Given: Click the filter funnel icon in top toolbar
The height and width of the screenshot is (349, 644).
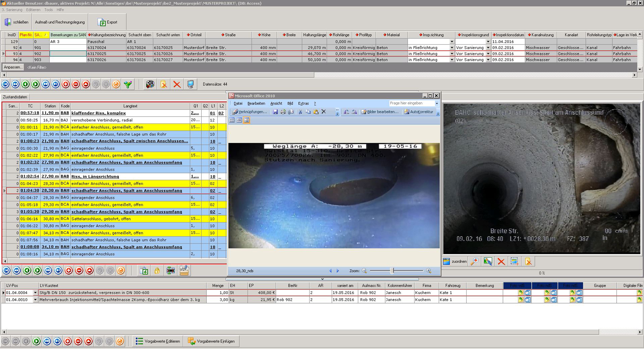Looking at the screenshot, I should click(x=128, y=84).
